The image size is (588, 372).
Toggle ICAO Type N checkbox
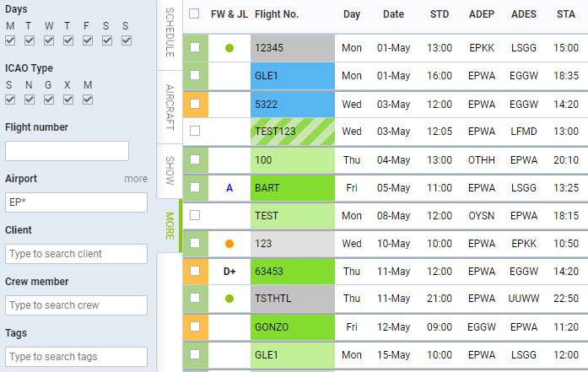pos(30,100)
